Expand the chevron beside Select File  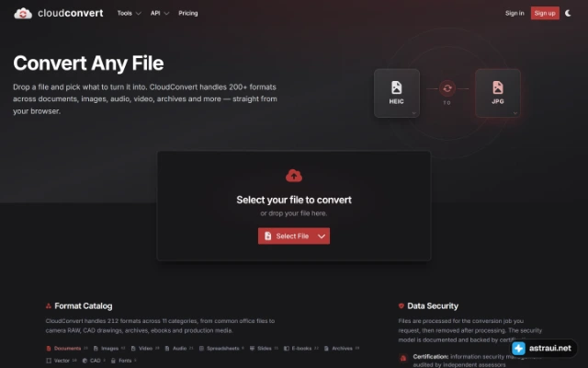pos(322,236)
